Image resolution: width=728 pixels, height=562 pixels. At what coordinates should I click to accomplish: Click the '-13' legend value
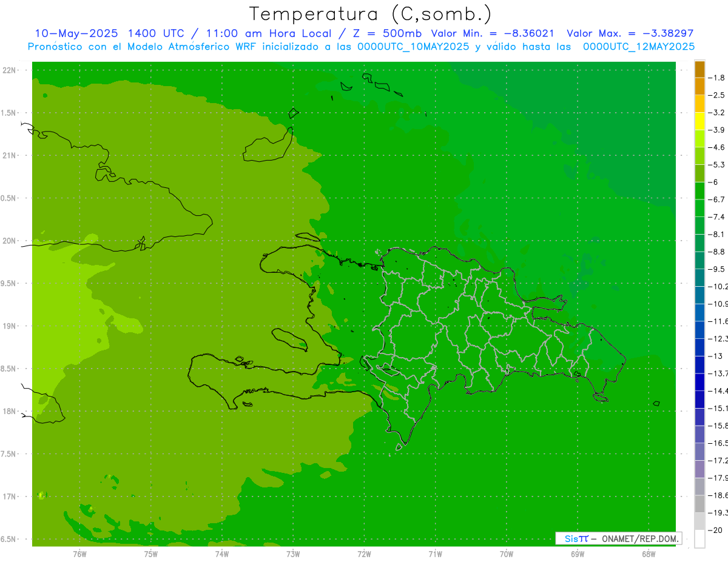pos(716,356)
